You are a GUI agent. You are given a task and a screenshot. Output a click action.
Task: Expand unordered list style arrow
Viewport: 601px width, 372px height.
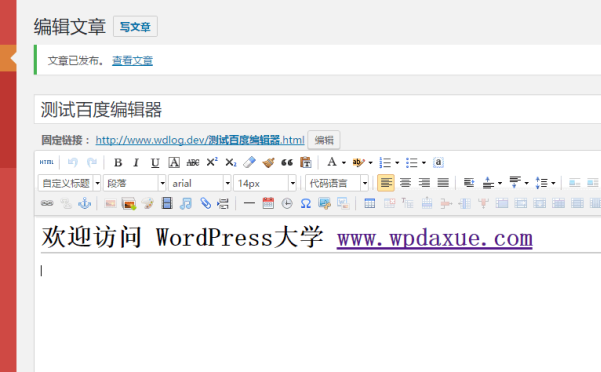point(424,163)
